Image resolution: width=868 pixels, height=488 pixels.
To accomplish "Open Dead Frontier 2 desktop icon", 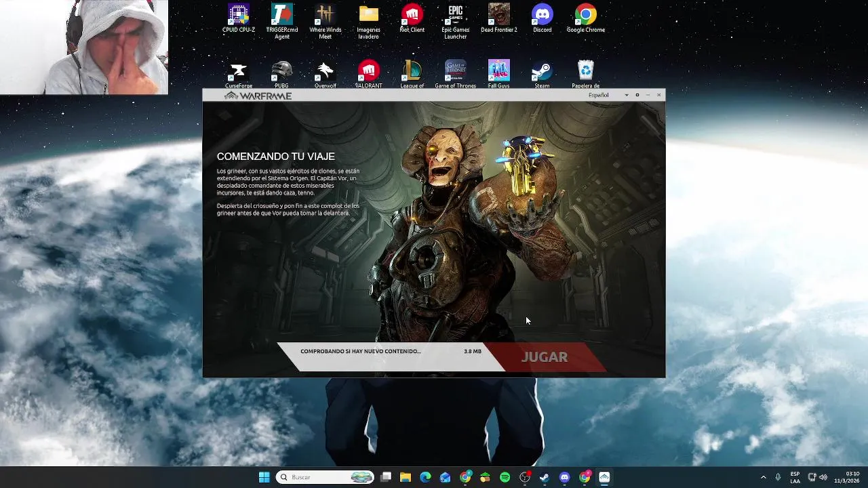I will (499, 19).
